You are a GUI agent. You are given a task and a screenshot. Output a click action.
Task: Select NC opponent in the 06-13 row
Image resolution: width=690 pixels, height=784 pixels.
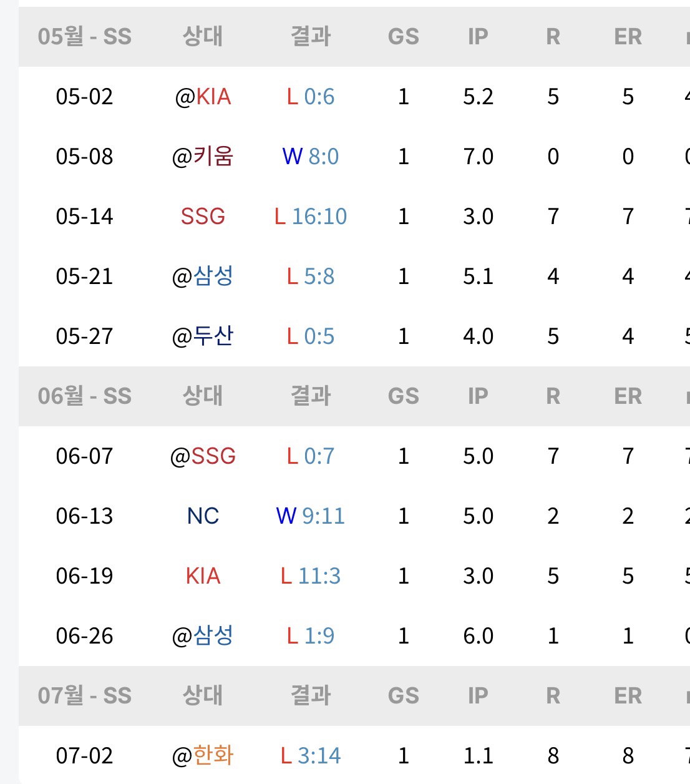[x=203, y=516]
